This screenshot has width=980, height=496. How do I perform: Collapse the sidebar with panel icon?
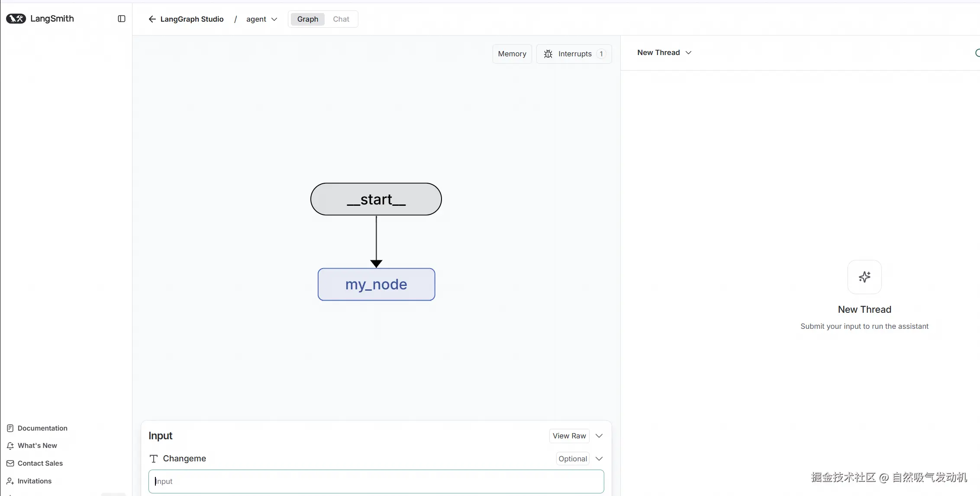[122, 19]
